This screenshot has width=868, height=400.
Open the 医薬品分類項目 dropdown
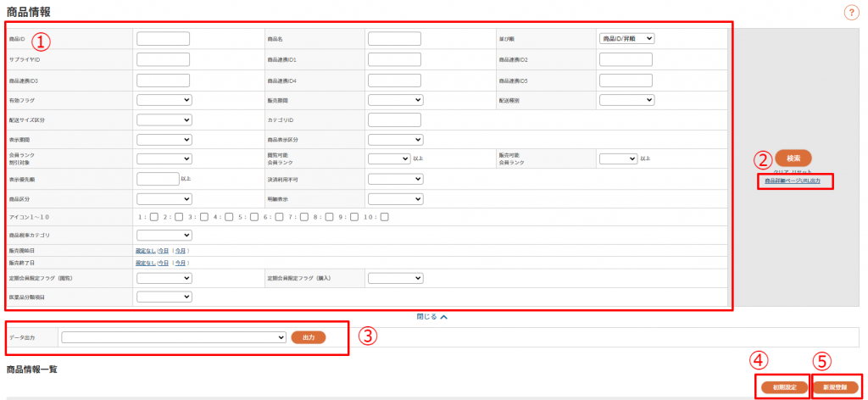(164, 297)
